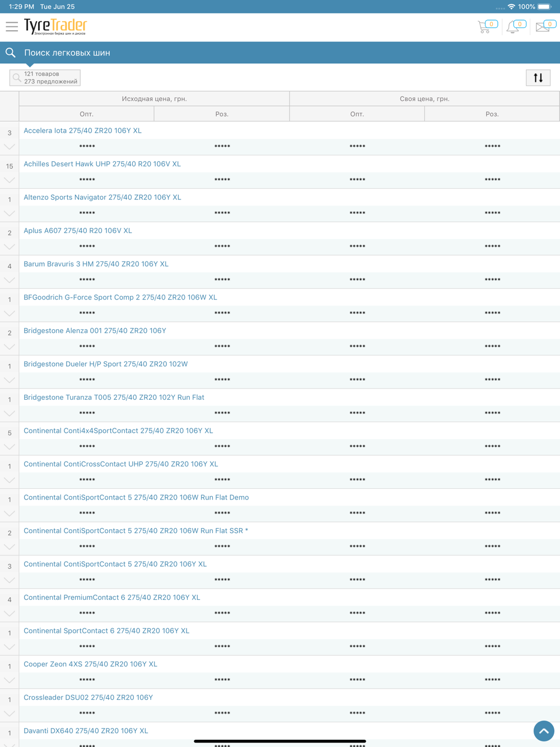Click Опт. header under Исходная цена
Viewport: 560px width, 747px height.
coord(87,114)
